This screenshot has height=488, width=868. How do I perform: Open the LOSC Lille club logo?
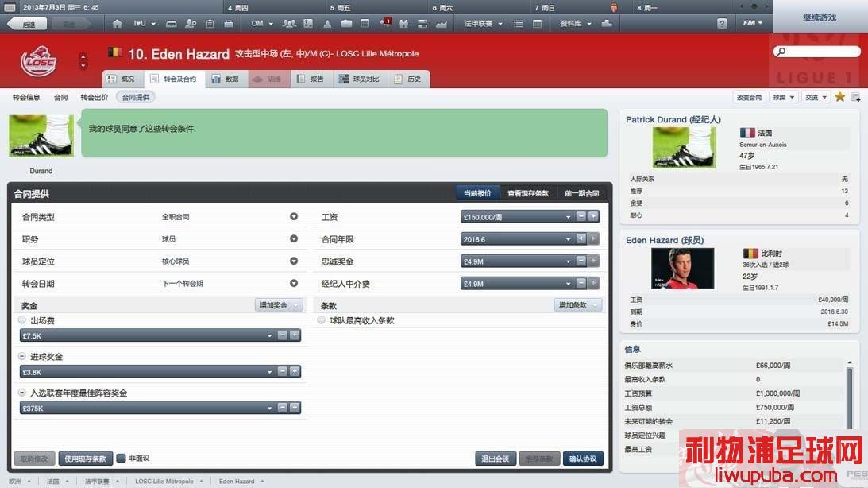point(38,61)
